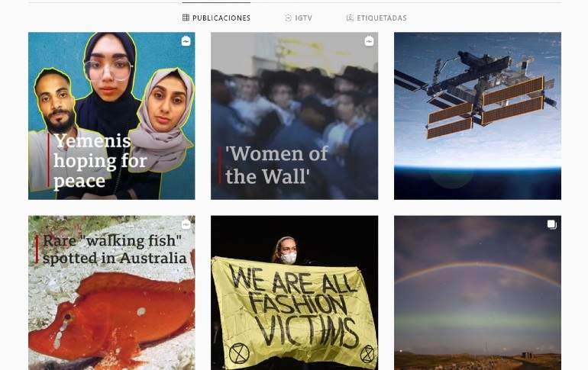Open the Yemenis hoping for peace post
Screen dimensions: 588x370
coord(111,116)
